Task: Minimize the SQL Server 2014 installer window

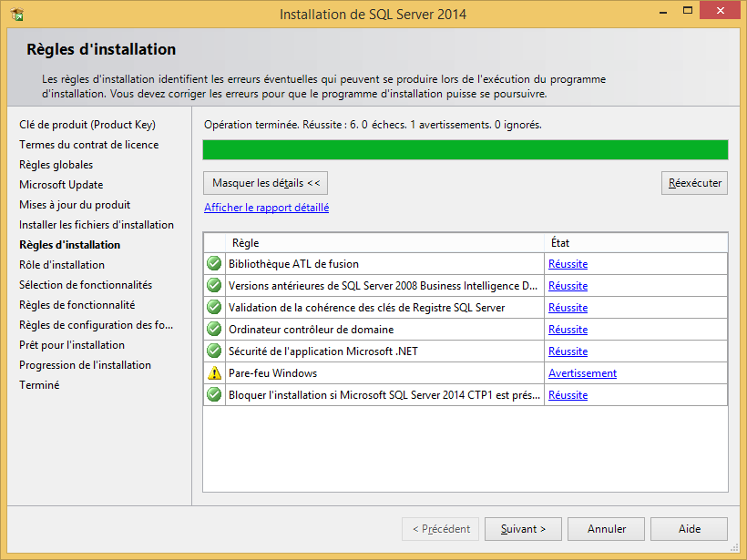Action: click(662, 12)
